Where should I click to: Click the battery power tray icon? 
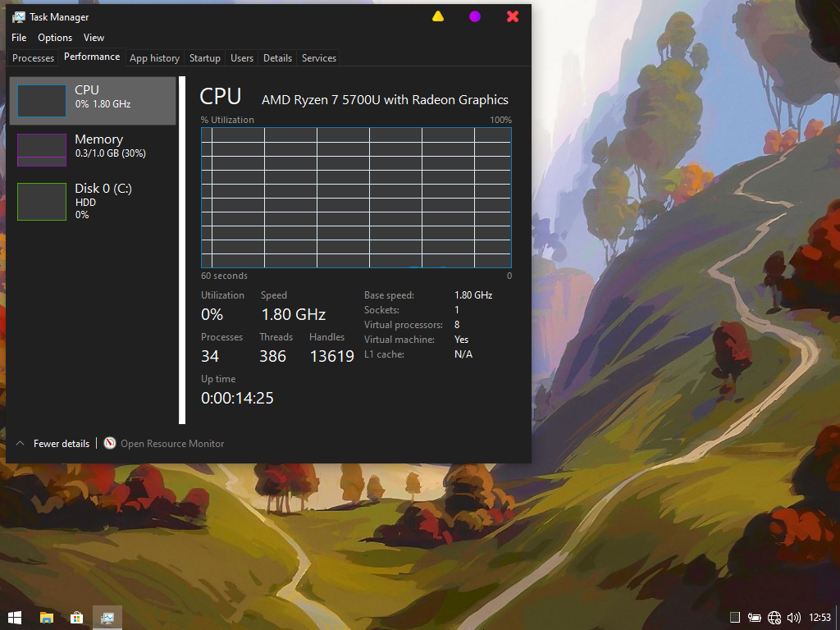tap(755, 618)
